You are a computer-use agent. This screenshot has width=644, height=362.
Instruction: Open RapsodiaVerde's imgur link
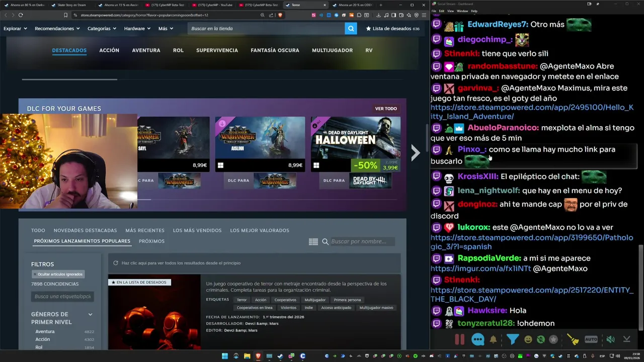coord(480,268)
